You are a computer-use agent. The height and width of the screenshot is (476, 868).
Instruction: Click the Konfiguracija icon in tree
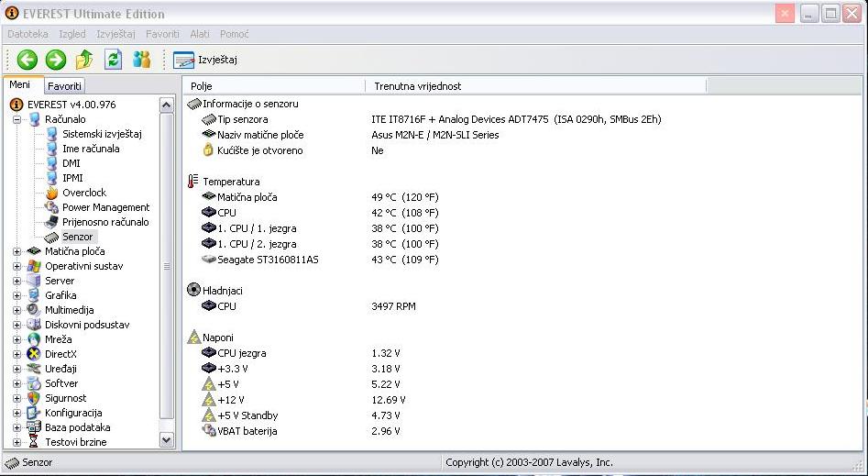[x=34, y=413]
